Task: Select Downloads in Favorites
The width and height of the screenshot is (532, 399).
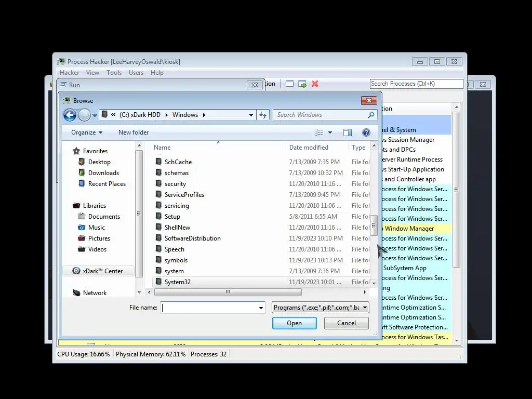Action: pyautogui.click(x=103, y=173)
